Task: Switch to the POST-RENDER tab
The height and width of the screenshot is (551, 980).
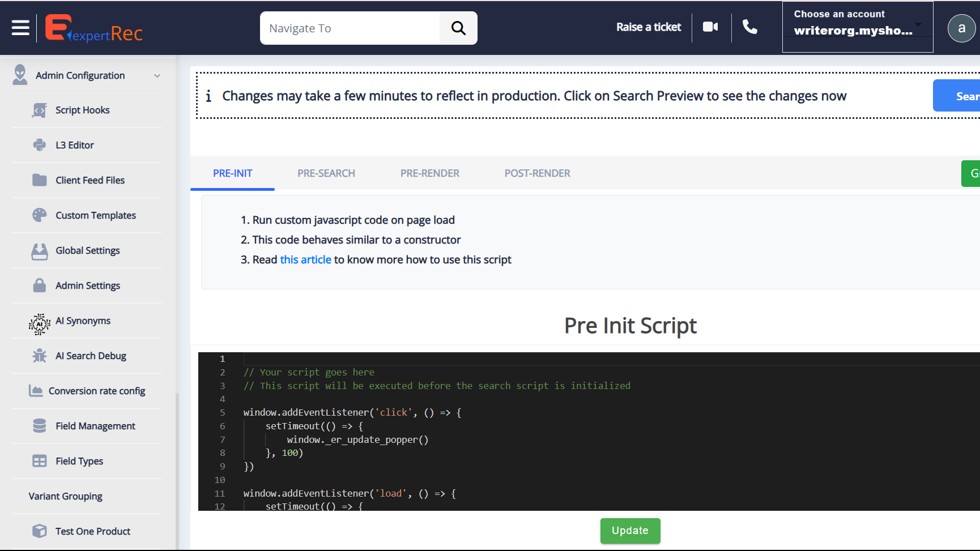Action: (x=537, y=174)
